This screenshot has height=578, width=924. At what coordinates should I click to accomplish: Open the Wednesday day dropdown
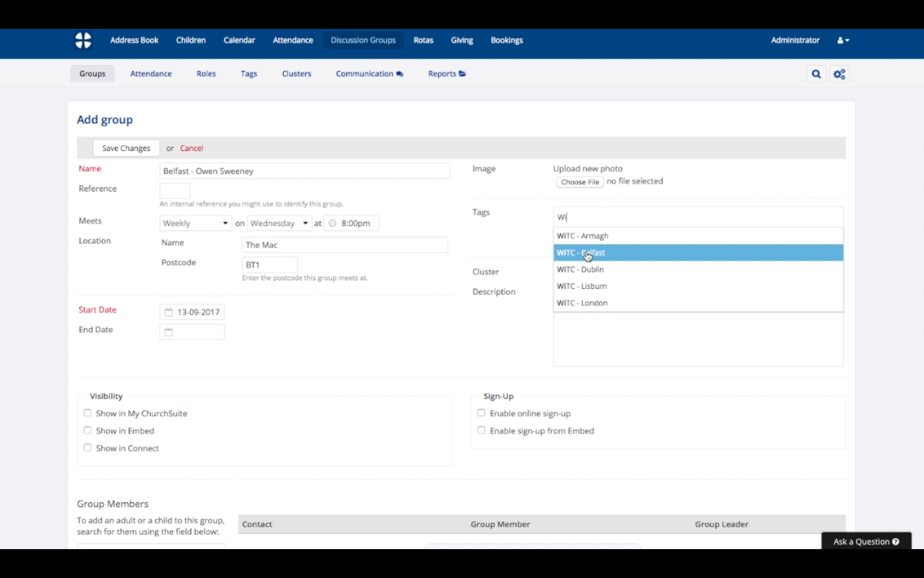(280, 223)
